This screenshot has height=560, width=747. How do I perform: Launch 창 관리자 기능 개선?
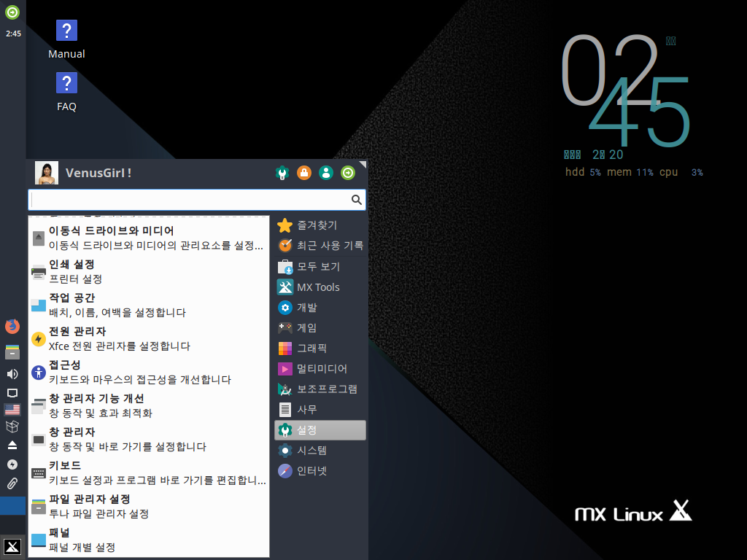coord(149,405)
